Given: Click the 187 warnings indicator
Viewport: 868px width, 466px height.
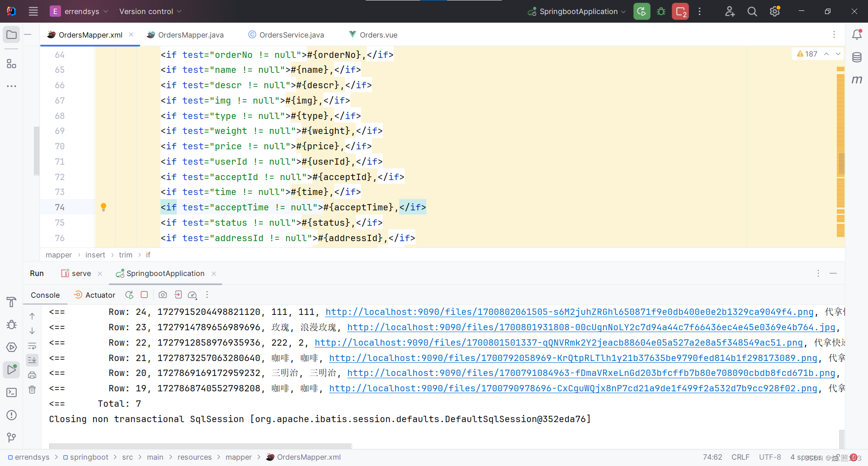Looking at the screenshot, I should [809, 53].
